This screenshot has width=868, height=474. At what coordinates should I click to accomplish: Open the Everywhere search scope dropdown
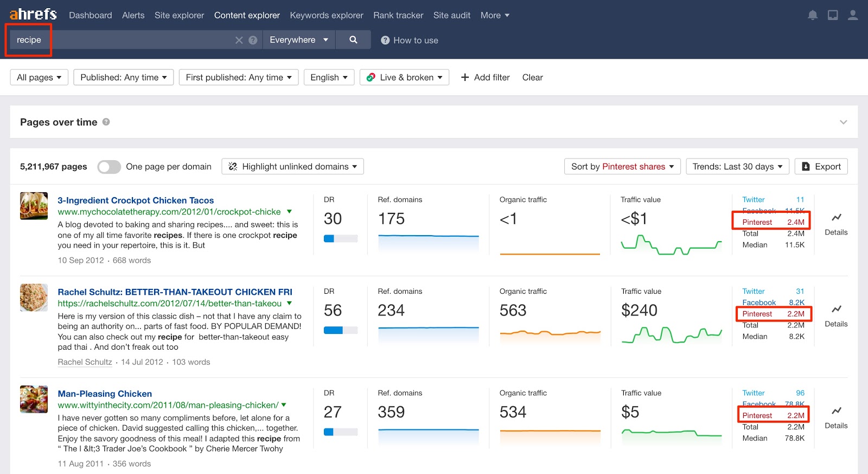299,40
